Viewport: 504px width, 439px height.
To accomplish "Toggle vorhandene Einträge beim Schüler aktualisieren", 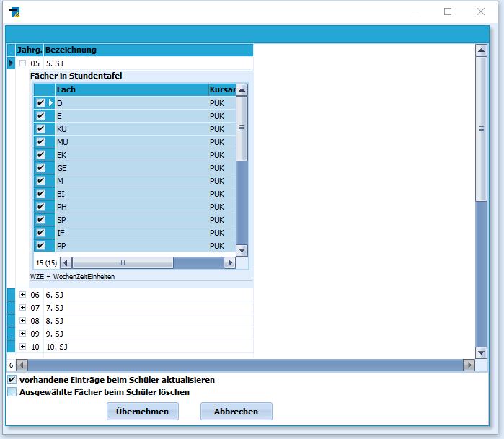I will [12, 380].
